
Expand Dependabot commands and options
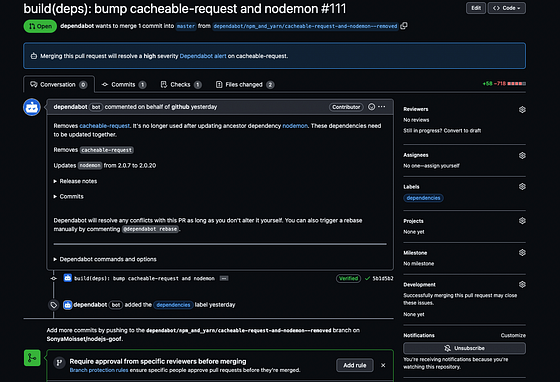[105, 259]
